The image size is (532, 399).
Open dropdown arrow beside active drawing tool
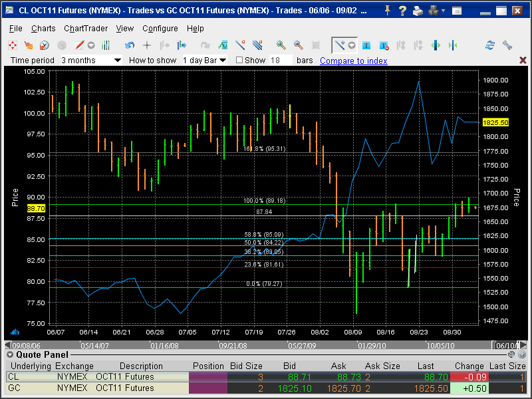pos(352,45)
